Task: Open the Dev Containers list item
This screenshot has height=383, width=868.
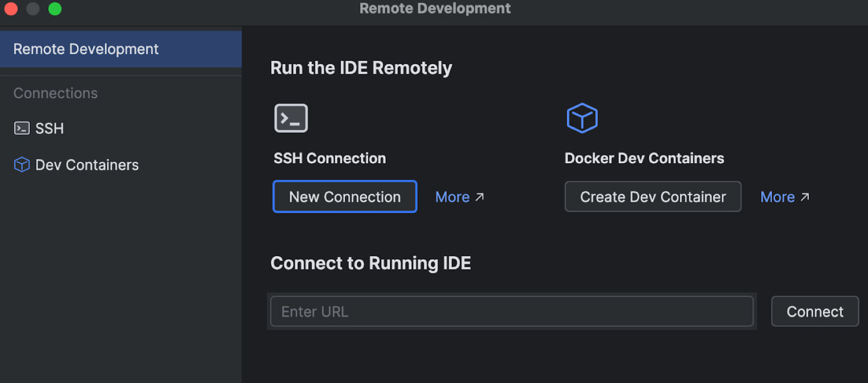Action: click(87, 165)
